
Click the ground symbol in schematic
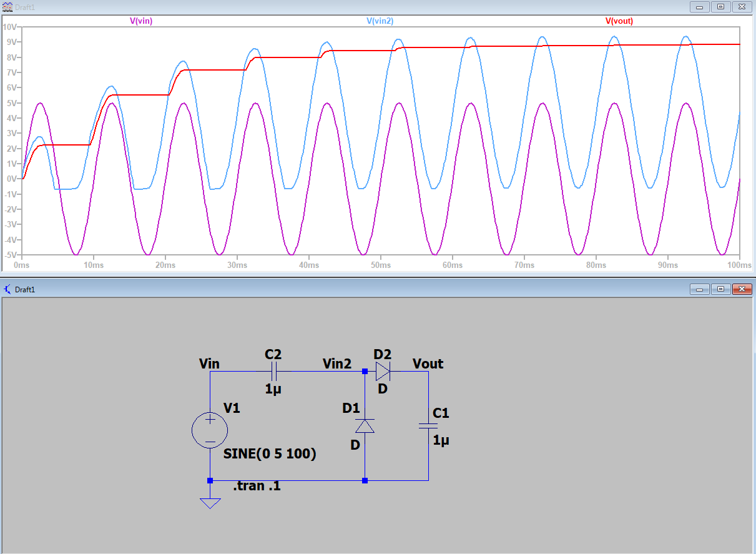point(210,502)
